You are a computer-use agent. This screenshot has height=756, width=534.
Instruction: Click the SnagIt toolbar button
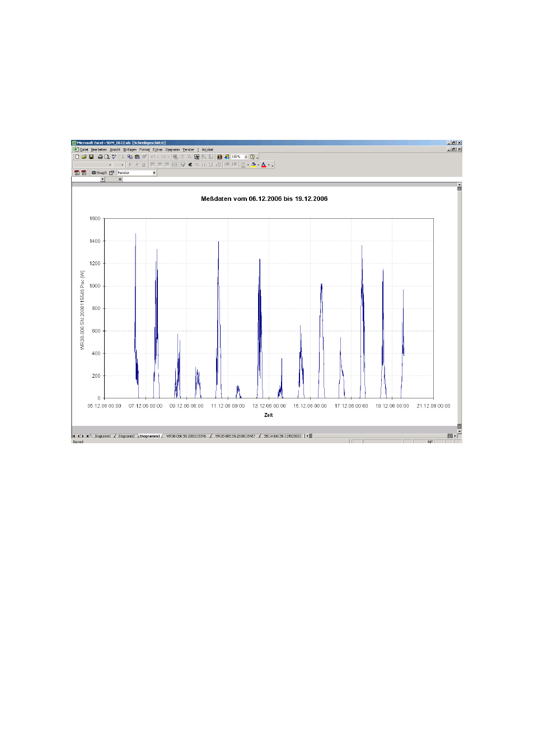[x=99, y=173]
